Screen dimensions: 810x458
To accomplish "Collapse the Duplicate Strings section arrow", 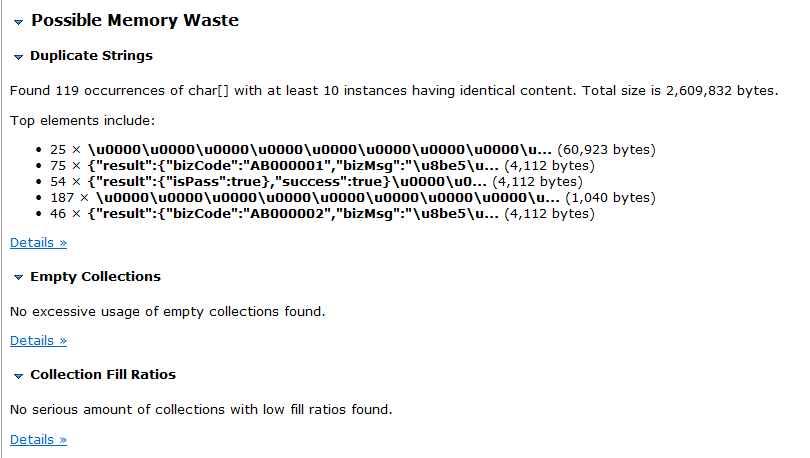I will pyautogui.click(x=19, y=57).
